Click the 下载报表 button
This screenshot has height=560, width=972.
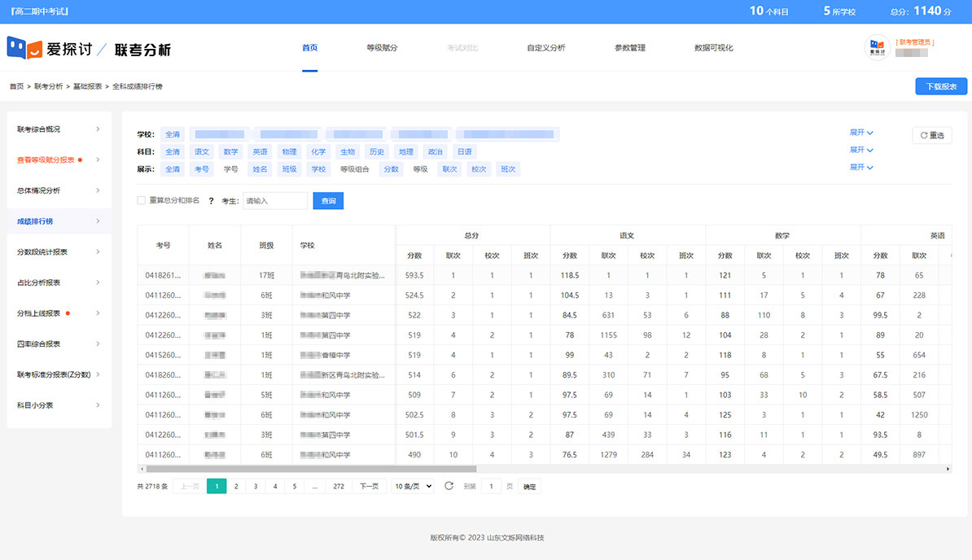tap(941, 86)
